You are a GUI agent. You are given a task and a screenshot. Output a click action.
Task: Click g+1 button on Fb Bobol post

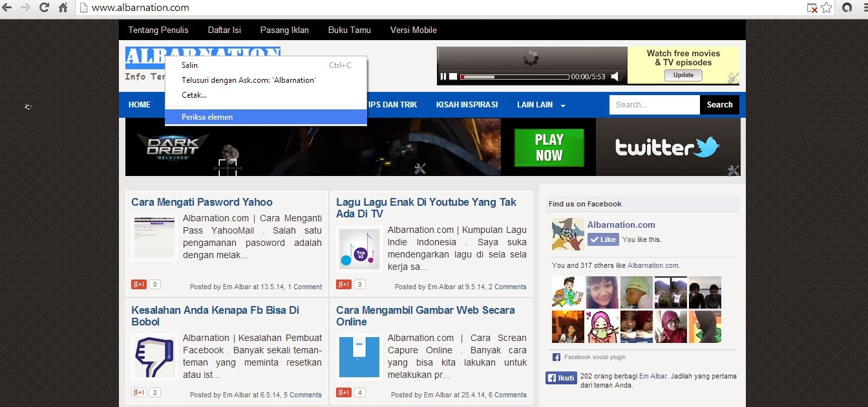[x=139, y=392]
